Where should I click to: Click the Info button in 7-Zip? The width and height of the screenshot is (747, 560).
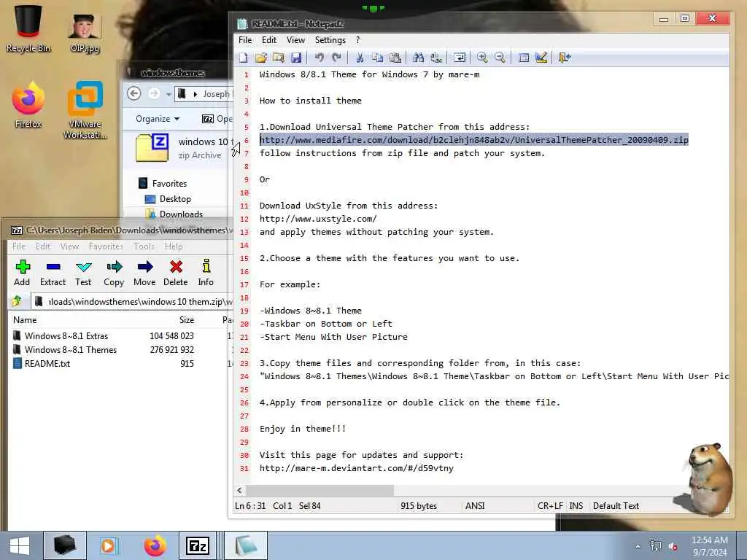point(206,273)
